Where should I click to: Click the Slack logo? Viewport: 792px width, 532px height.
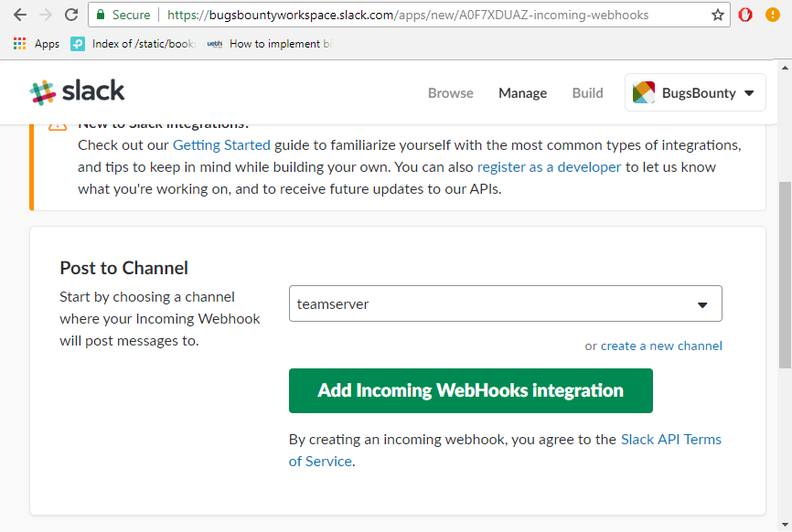pyautogui.click(x=78, y=91)
